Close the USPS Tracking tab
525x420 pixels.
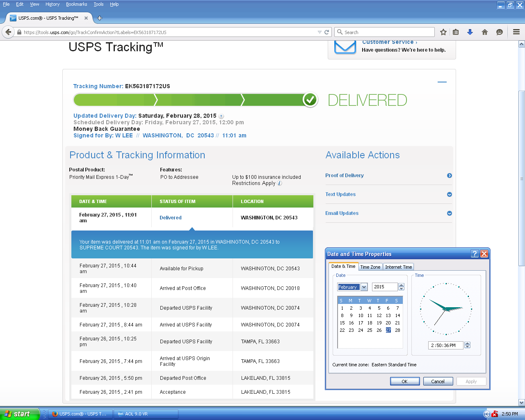[x=86, y=18]
